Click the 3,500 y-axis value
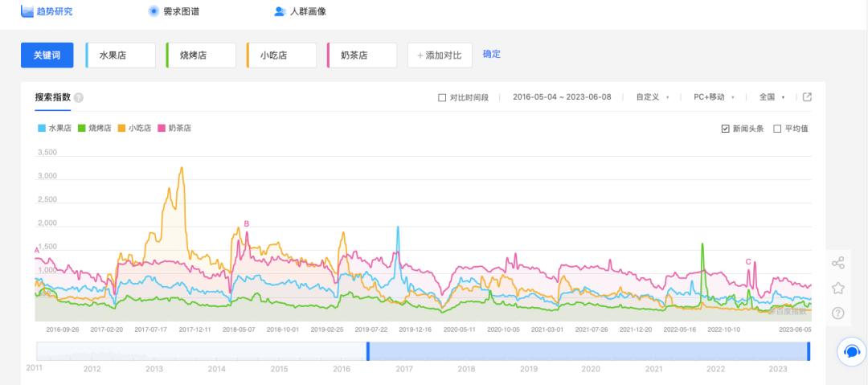 (x=47, y=153)
